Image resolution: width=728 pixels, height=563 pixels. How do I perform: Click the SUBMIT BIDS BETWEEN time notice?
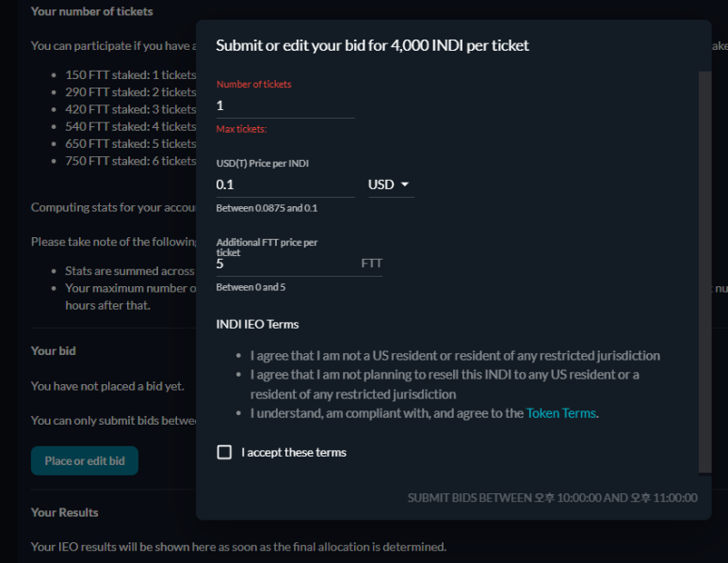coord(553,498)
